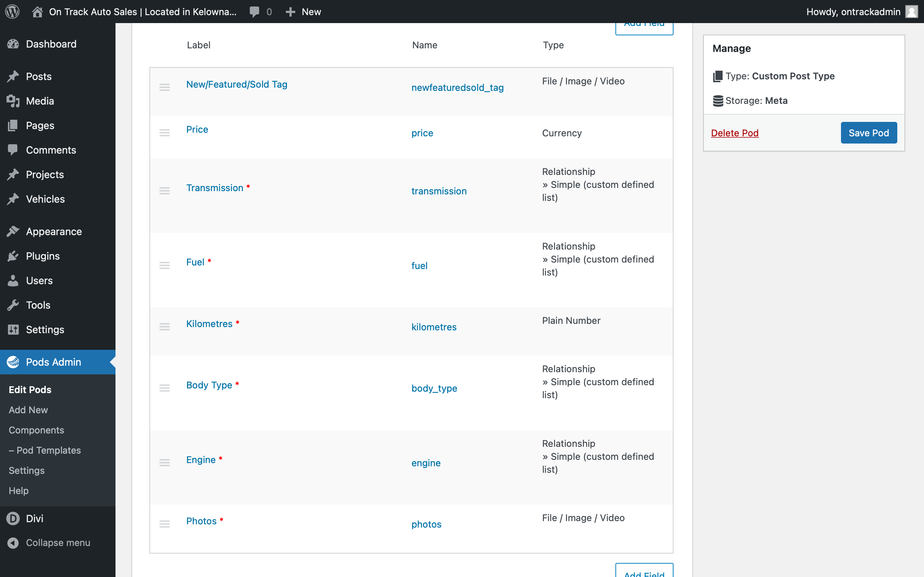
Task: Click the comments bubble icon in the admin bar
Action: click(254, 12)
